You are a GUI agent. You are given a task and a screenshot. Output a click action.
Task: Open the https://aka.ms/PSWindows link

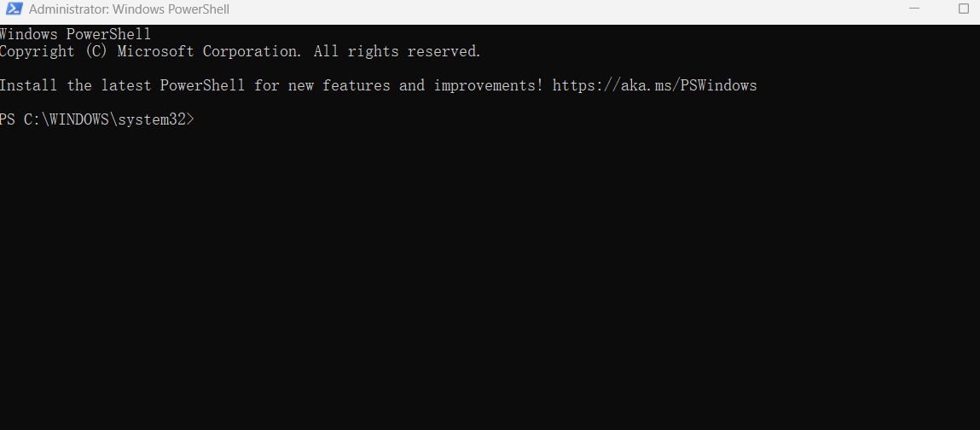[654, 85]
